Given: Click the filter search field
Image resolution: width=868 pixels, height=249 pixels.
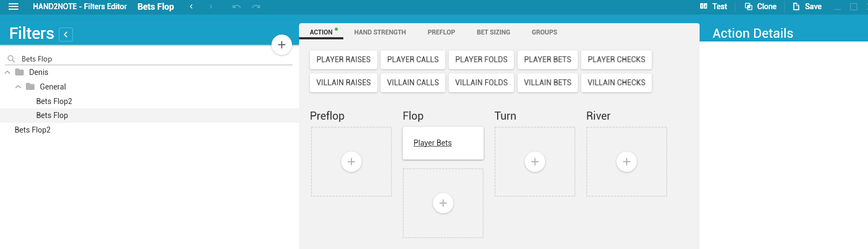Looking at the screenshot, I should coord(151,59).
